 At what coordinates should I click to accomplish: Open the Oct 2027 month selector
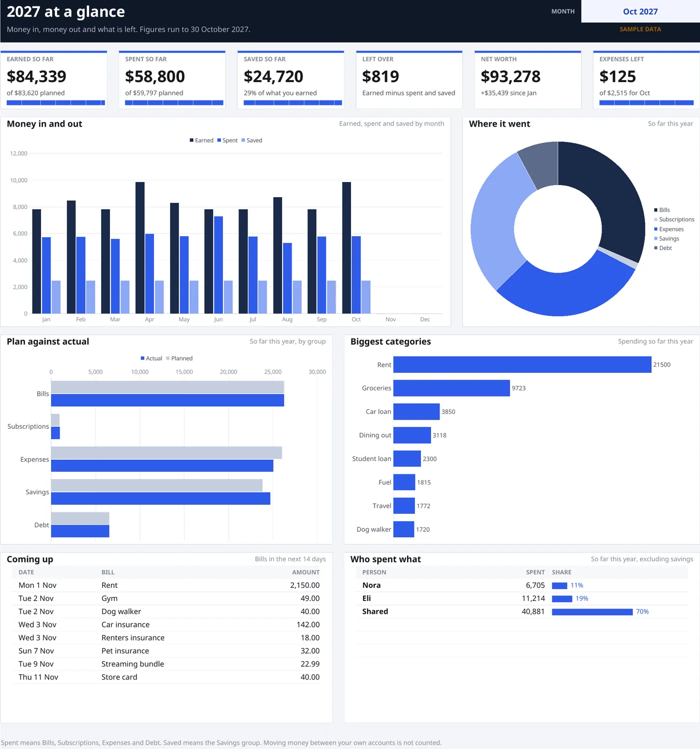(640, 12)
